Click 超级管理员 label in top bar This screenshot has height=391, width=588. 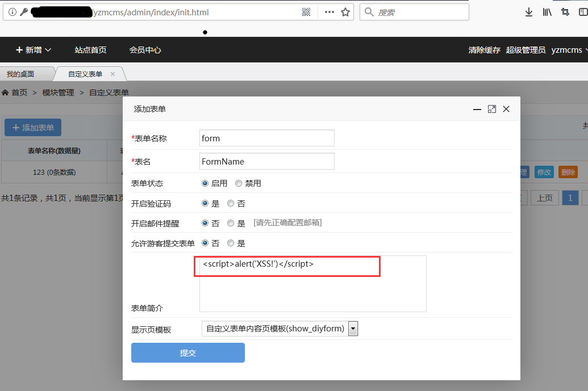(x=526, y=50)
